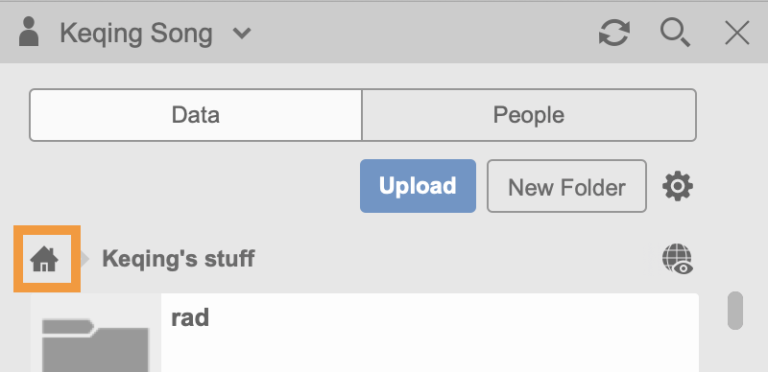Open search with the magnifier icon
The width and height of the screenshot is (768, 372).
[675, 33]
